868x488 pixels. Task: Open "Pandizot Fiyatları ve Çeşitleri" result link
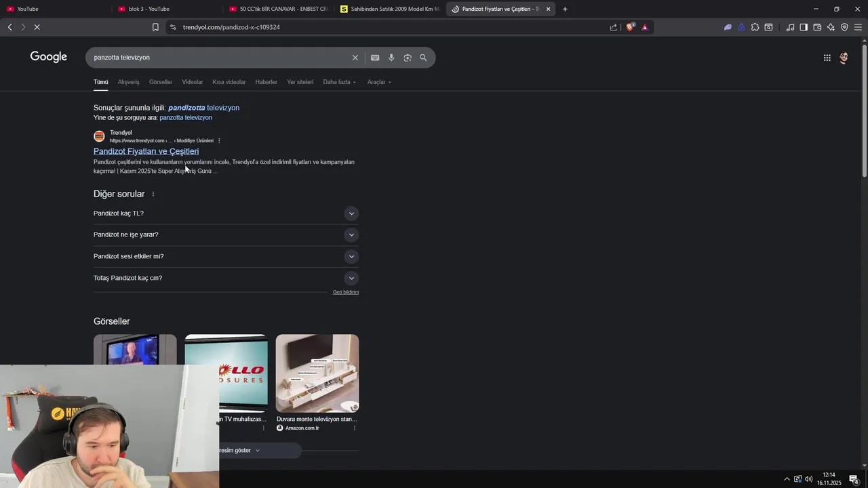tap(146, 151)
